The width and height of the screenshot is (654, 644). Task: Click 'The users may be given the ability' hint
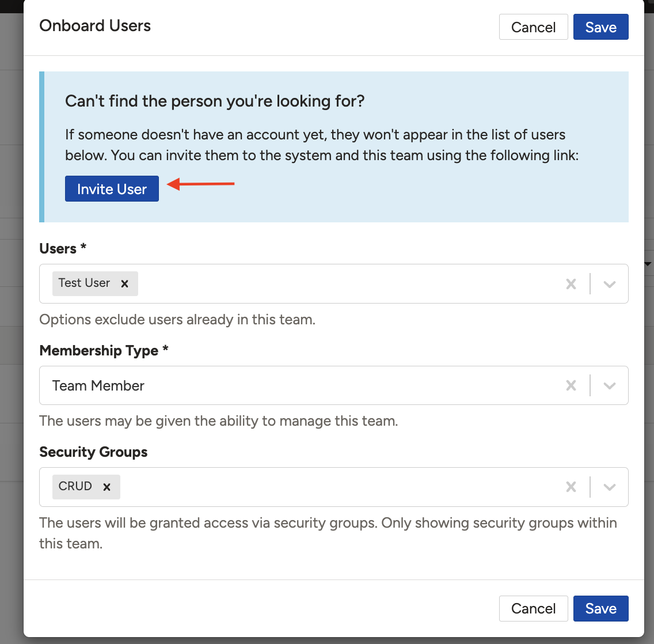pos(219,421)
